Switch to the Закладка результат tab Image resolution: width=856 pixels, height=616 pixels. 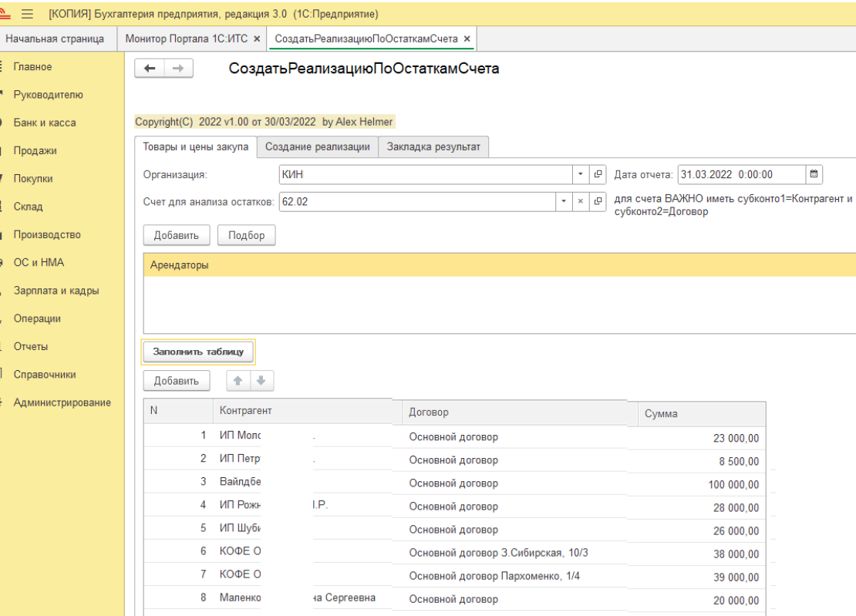point(433,146)
